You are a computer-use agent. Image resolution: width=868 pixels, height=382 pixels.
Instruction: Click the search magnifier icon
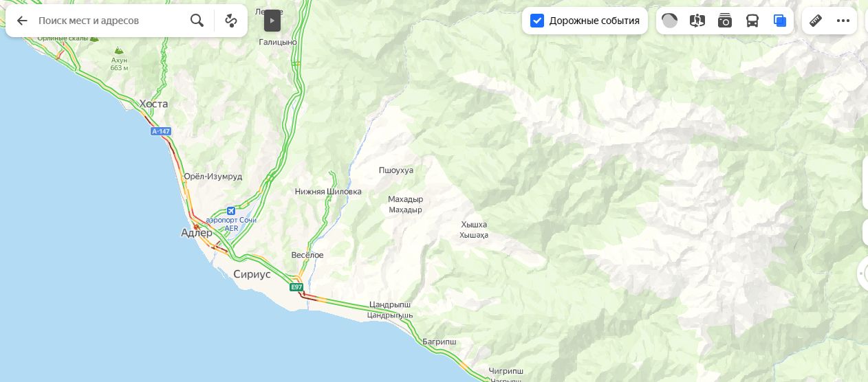[197, 21]
